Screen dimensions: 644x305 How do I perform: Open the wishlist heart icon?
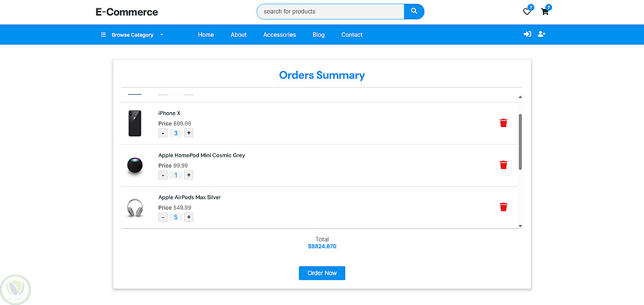point(527,12)
